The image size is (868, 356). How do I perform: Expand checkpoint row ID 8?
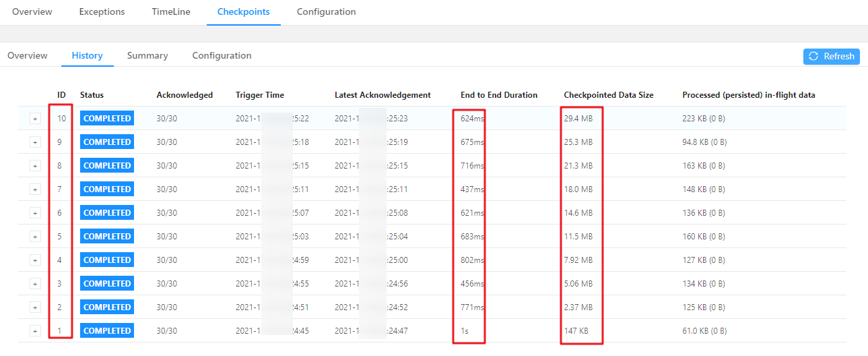[x=35, y=166]
